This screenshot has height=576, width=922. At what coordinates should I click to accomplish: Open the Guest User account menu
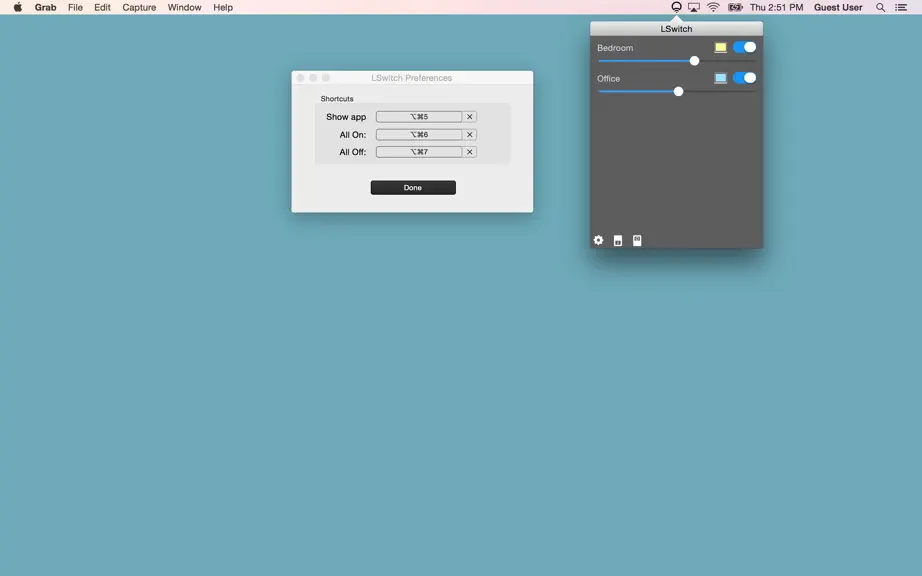pyautogui.click(x=838, y=7)
